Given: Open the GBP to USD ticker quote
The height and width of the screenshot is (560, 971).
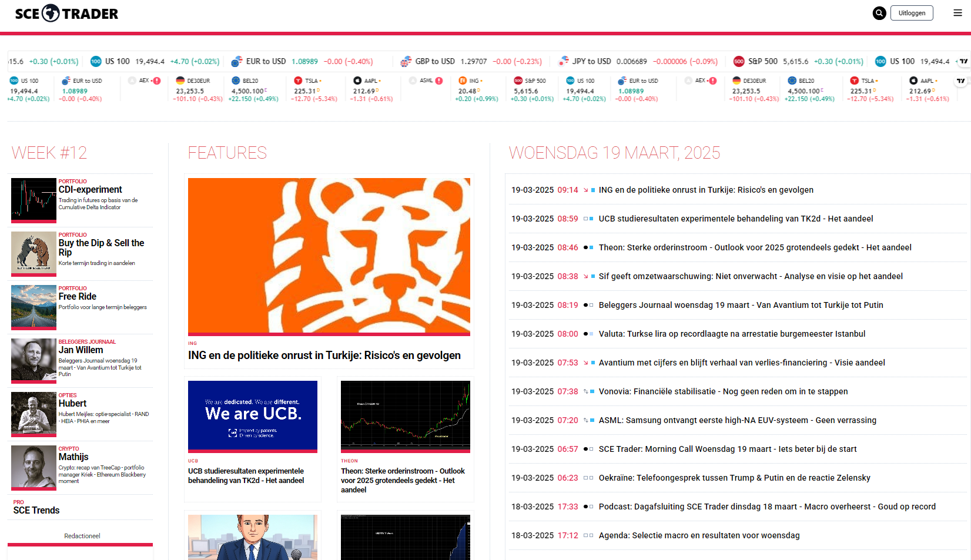Looking at the screenshot, I should (471, 61).
